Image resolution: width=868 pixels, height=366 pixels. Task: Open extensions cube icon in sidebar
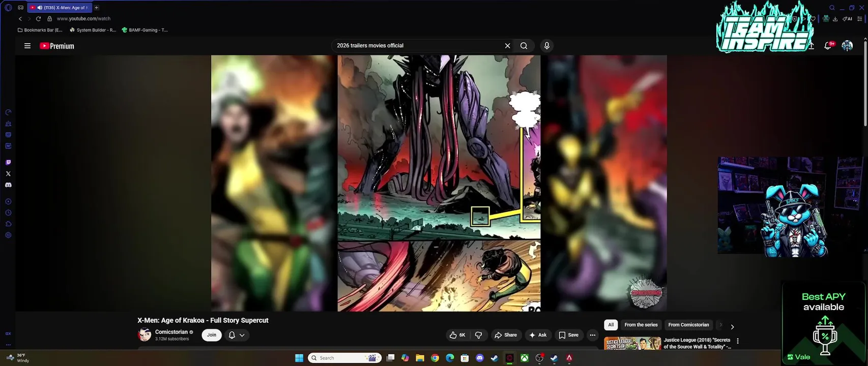click(8, 224)
